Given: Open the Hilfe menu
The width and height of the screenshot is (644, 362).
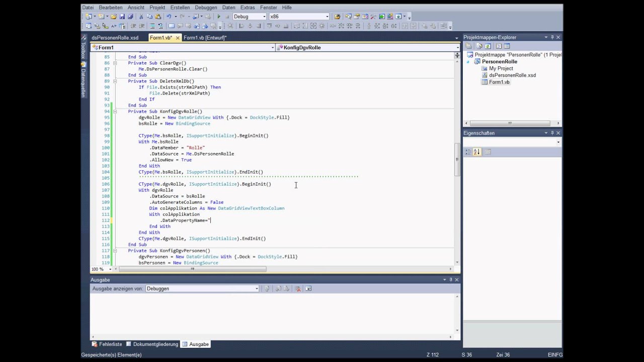Looking at the screenshot, I should 287,8.
